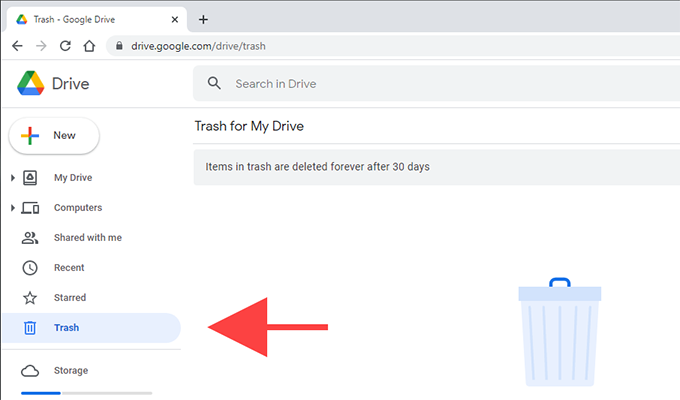The height and width of the screenshot is (400, 680).
Task: Open the Starred section
Action: point(70,298)
